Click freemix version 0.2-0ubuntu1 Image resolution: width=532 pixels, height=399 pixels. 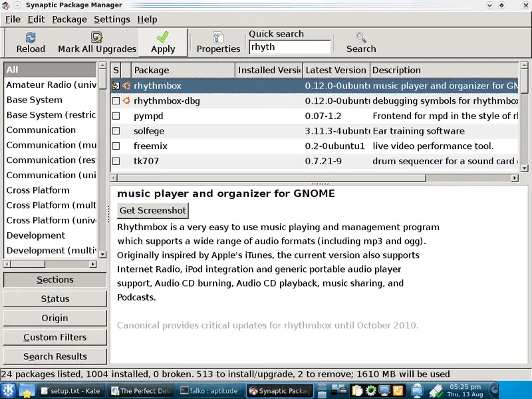tap(335, 146)
